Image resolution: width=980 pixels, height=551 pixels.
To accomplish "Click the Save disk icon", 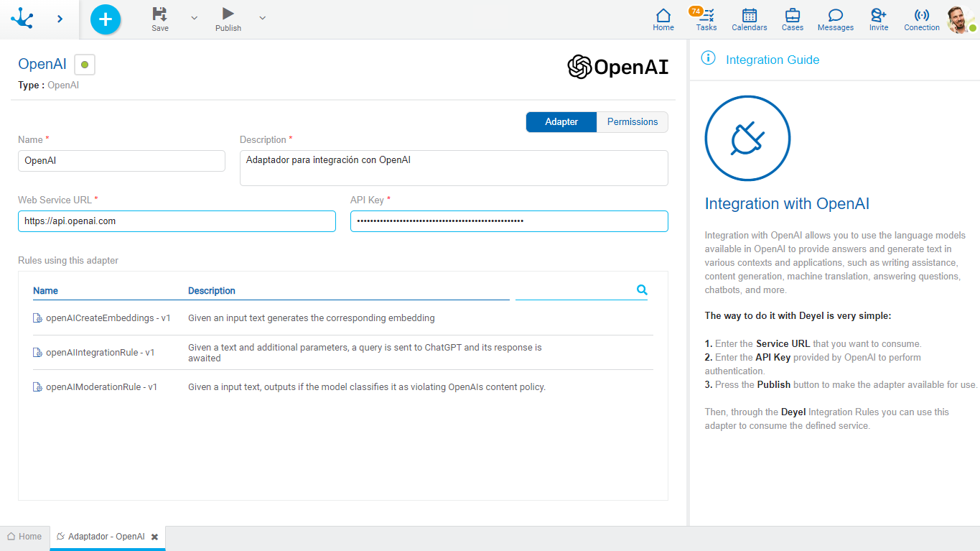I will pos(159,14).
